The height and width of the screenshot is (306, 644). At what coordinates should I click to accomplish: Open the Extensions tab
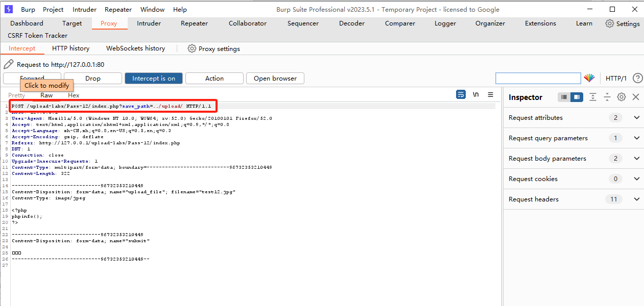pyautogui.click(x=540, y=23)
